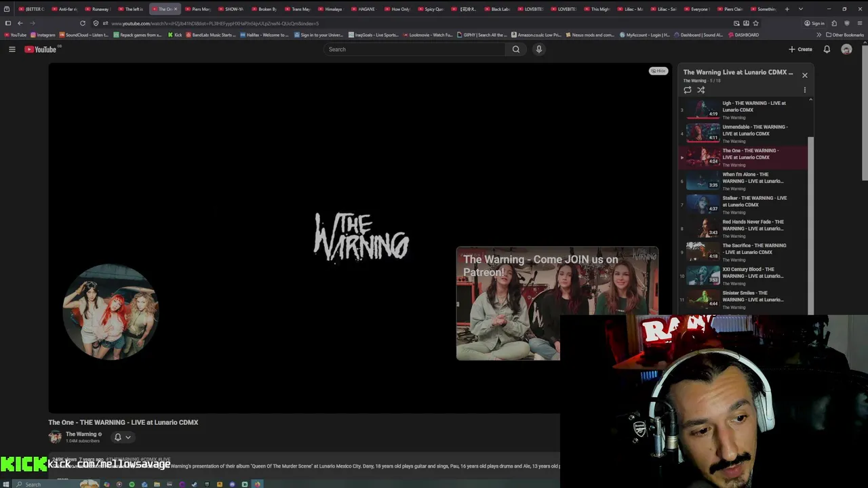
Task: Switch to the Broken By tab
Action: click(265, 9)
